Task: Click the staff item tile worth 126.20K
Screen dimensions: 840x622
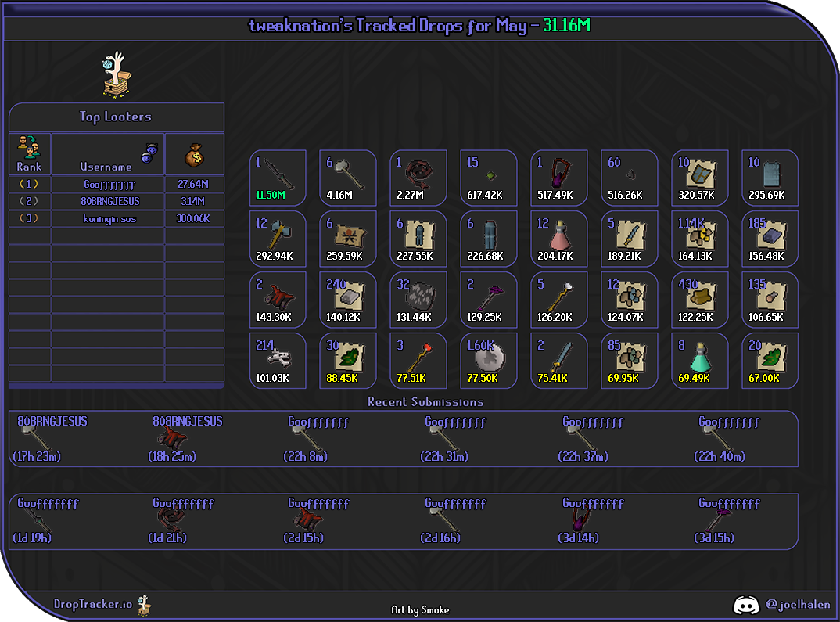Action: tap(558, 300)
